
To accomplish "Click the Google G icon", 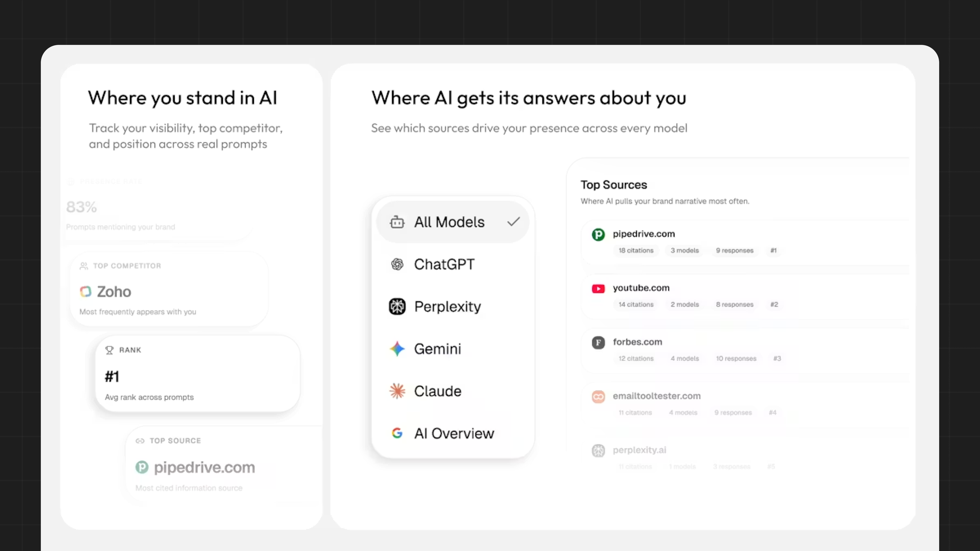I will click(397, 433).
